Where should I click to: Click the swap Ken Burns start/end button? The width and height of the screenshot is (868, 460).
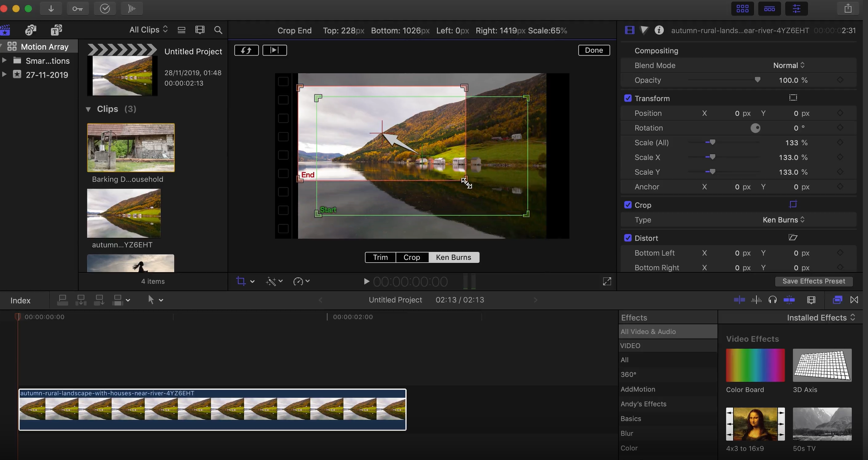246,50
